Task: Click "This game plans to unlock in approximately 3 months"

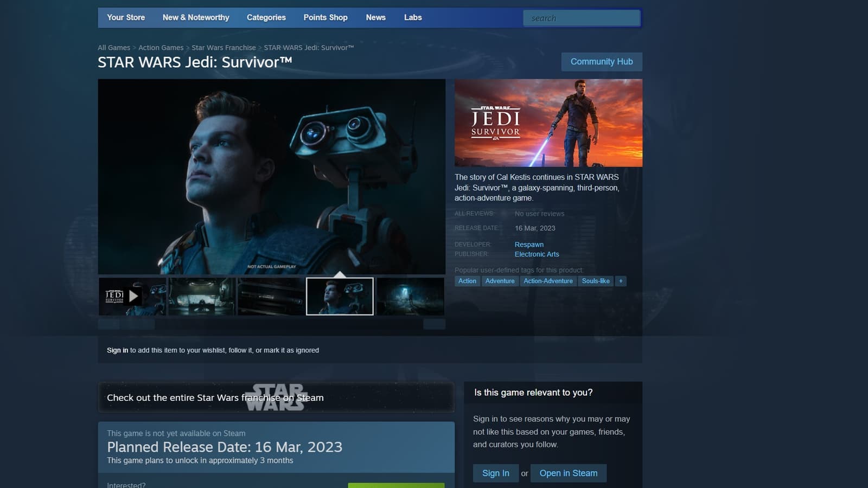Action: click(200, 460)
